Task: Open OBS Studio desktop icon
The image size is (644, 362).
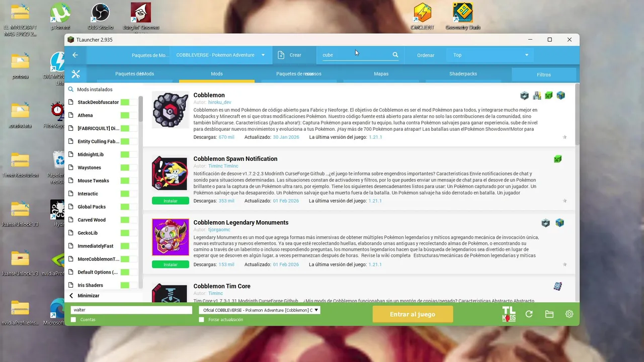Action: click(101, 16)
